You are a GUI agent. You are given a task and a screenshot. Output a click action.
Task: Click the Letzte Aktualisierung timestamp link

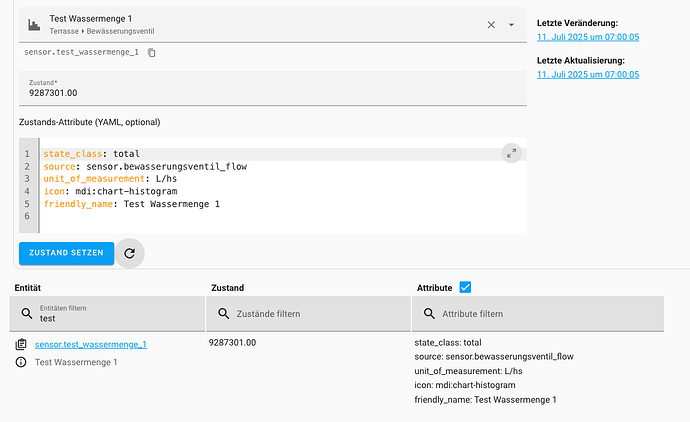coord(588,74)
